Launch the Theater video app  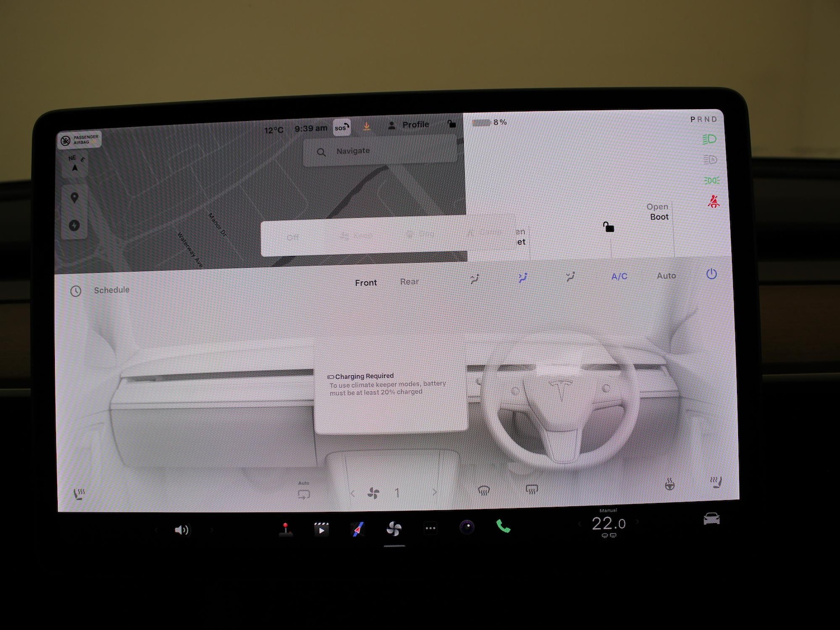pyautogui.click(x=321, y=529)
